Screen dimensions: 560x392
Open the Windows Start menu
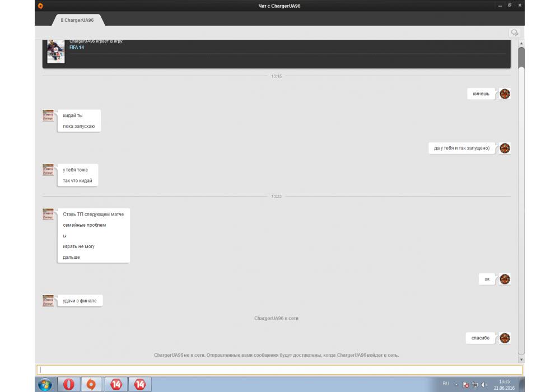pyautogui.click(x=45, y=384)
